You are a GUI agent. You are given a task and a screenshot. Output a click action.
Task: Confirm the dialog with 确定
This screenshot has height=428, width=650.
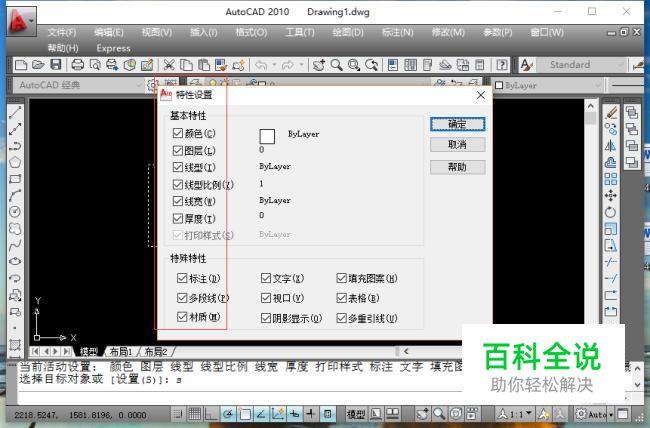coord(457,124)
